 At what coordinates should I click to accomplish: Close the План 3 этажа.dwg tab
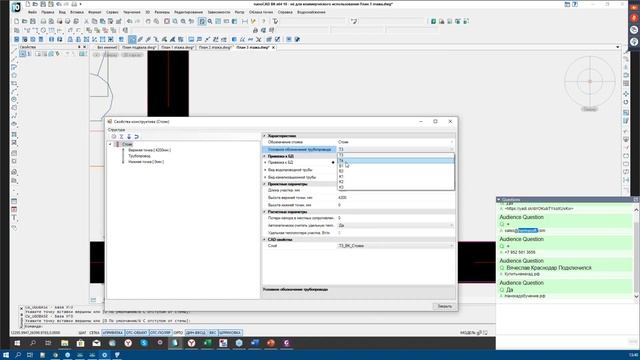[273, 47]
